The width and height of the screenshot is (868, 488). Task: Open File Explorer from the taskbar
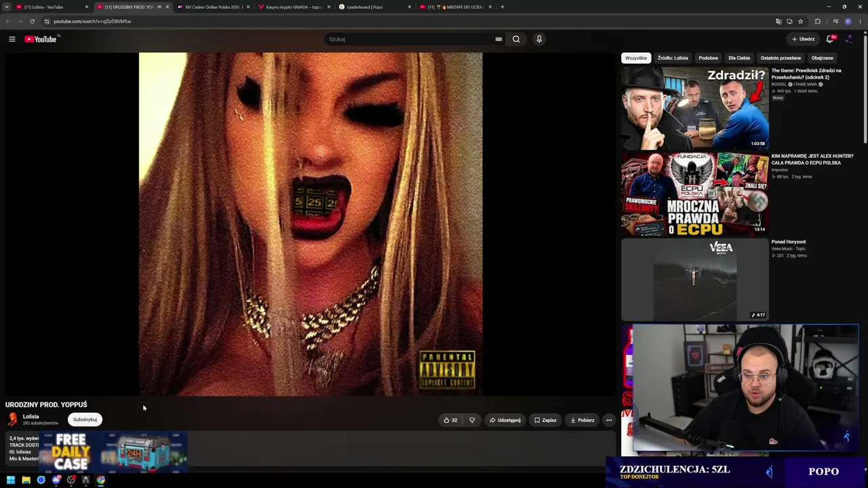tap(26, 480)
